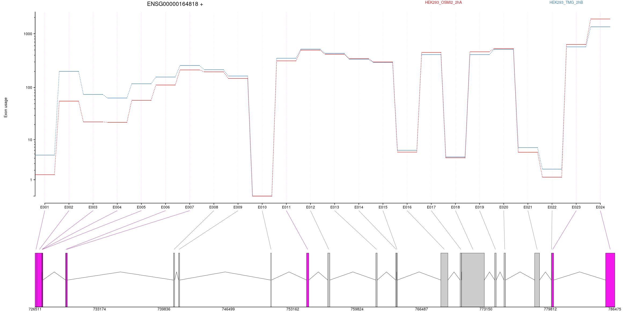Click genomic coordinate 726511
Image resolution: width=644 pixels, height=322 pixels.
(x=35, y=309)
